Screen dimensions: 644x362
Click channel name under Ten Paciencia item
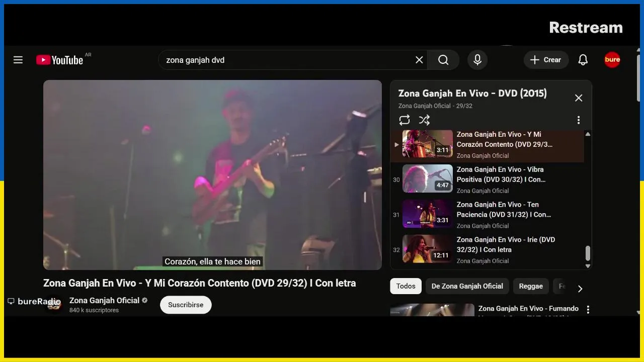click(482, 226)
